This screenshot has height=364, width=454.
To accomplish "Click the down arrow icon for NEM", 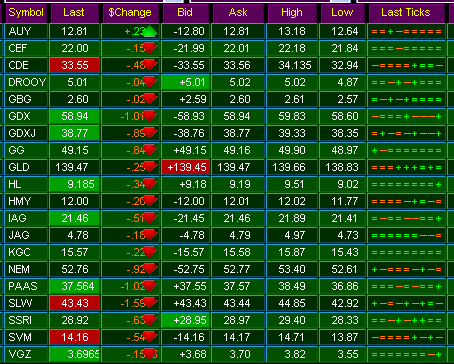I will [150, 269].
